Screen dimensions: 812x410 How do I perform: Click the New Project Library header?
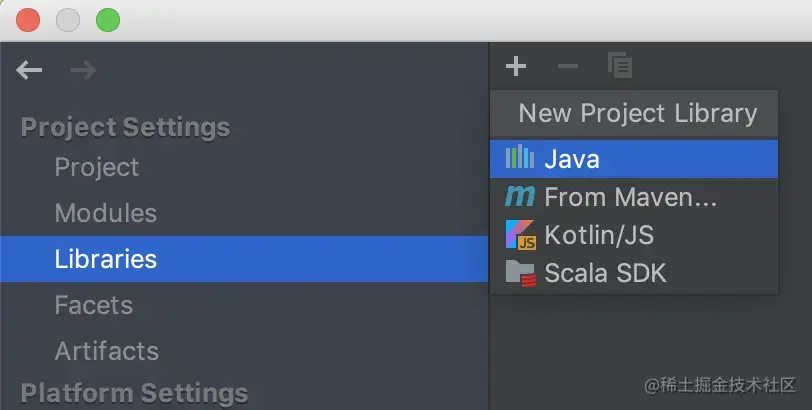tap(637, 113)
